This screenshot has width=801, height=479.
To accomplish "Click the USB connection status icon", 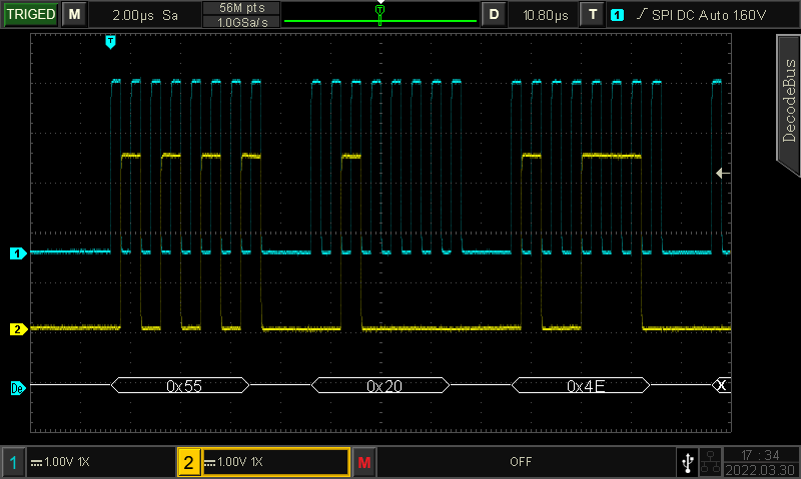I will click(x=685, y=462).
